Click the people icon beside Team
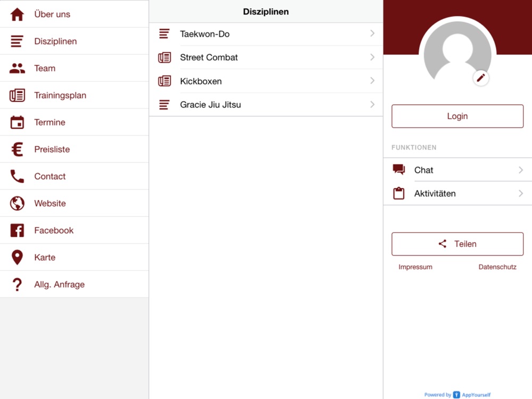The width and height of the screenshot is (532, 399). click(x=18, y=68)
